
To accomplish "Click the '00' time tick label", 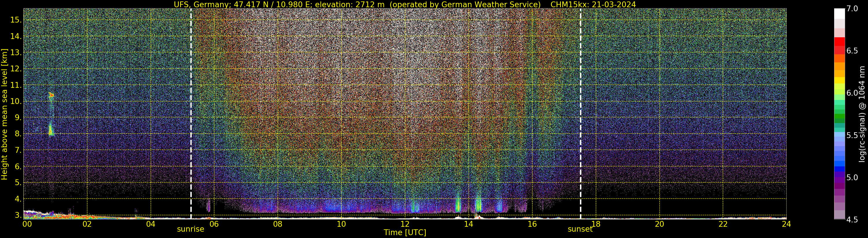I will click(x=27, y=224).
